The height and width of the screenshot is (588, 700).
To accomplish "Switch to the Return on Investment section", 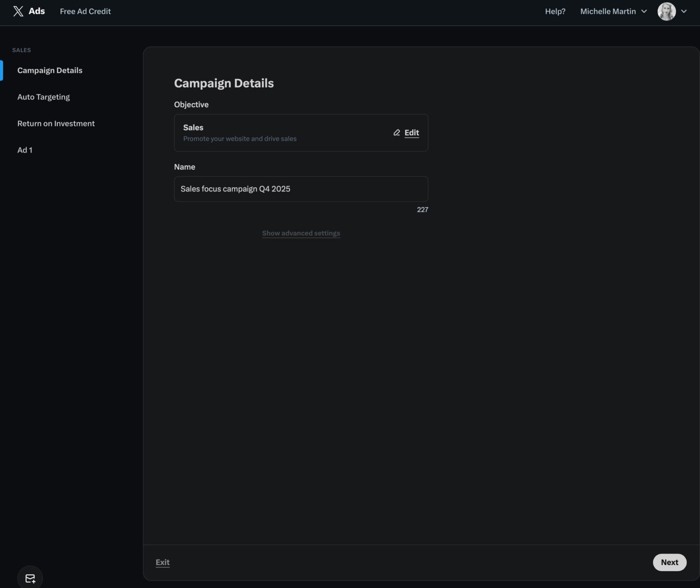I will (56, 124).
